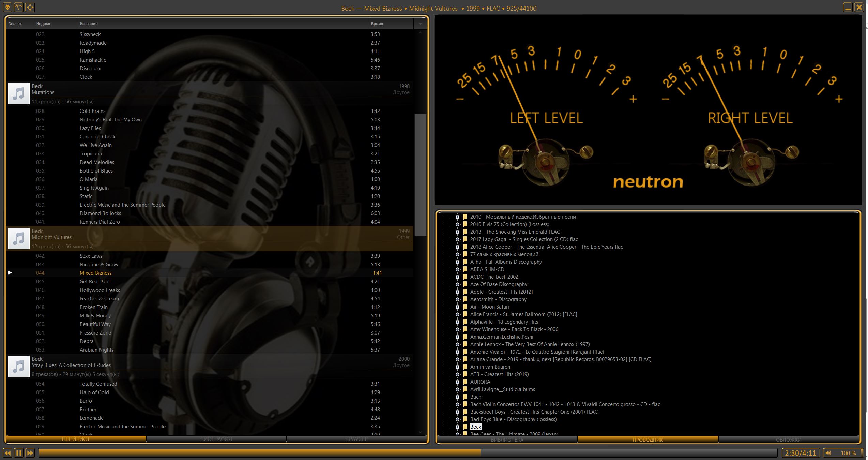Open the playlist column header dropdown arrow
868x460 pixels.
click(x=420, y=24)
